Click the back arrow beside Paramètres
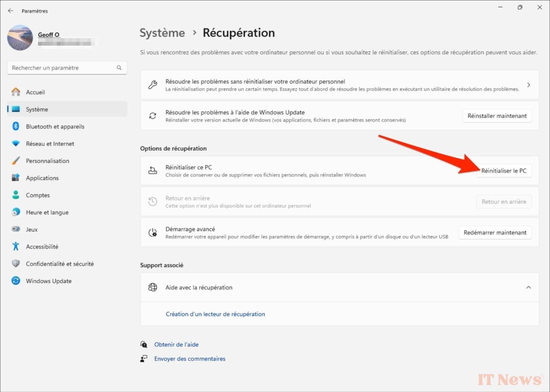 [x=11, y=11]
